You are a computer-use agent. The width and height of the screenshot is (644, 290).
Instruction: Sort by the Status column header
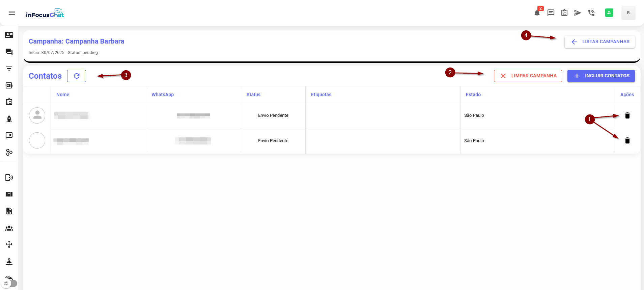coord(253,95)
